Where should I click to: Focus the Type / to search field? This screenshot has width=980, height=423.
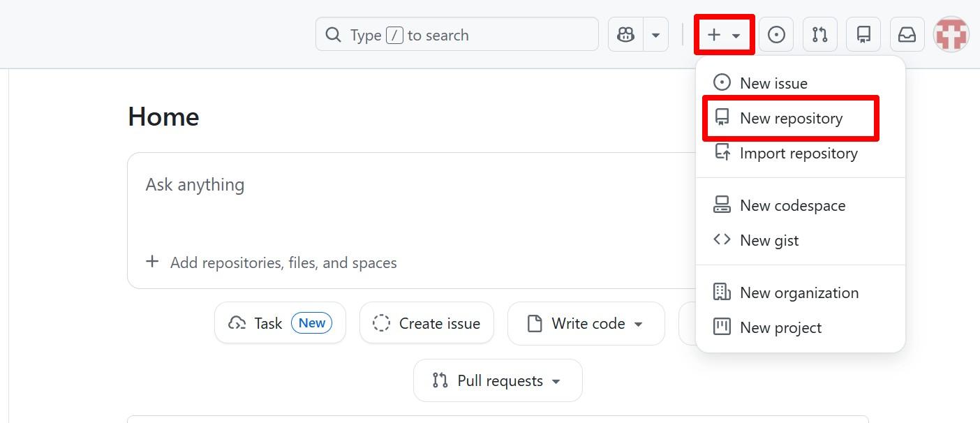point(457,35)
